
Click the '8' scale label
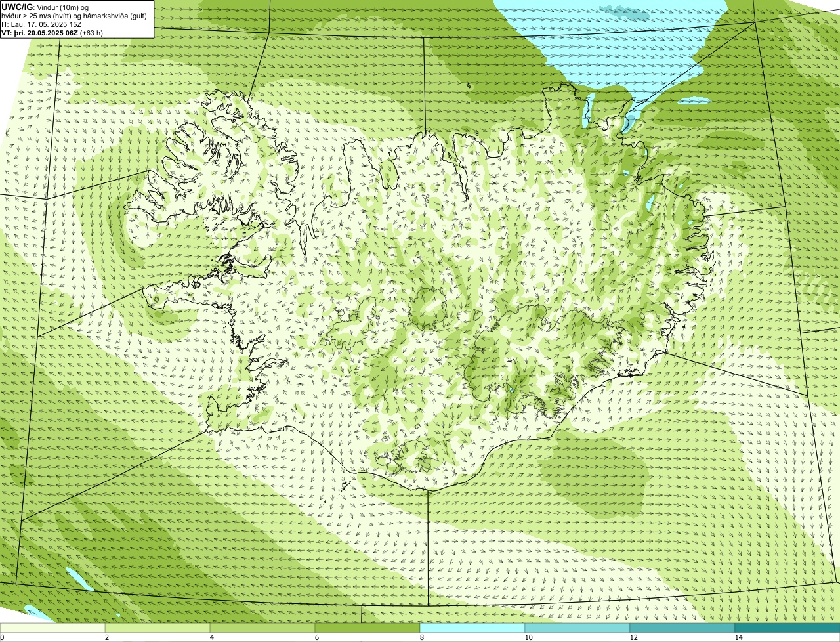click(421, 637)
